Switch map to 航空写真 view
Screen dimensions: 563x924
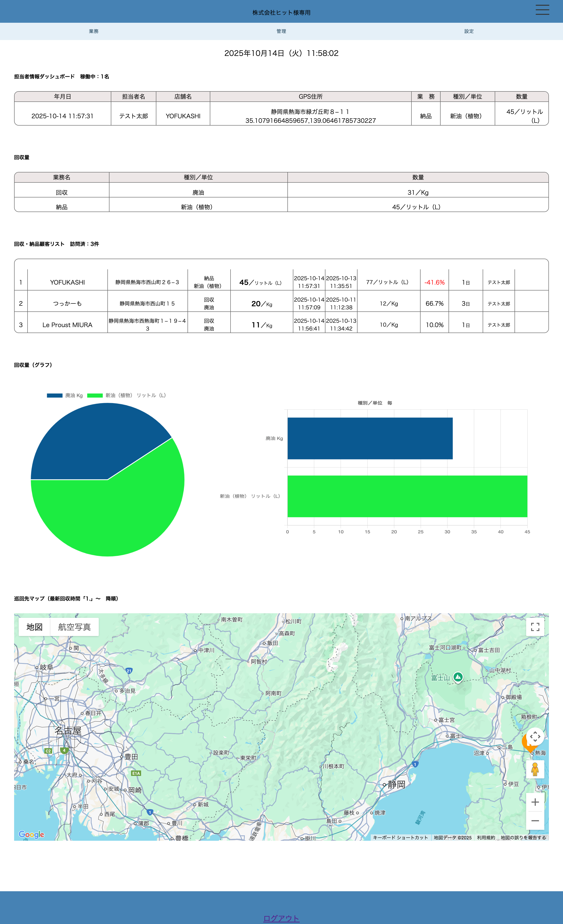click(x=74, y=627)
